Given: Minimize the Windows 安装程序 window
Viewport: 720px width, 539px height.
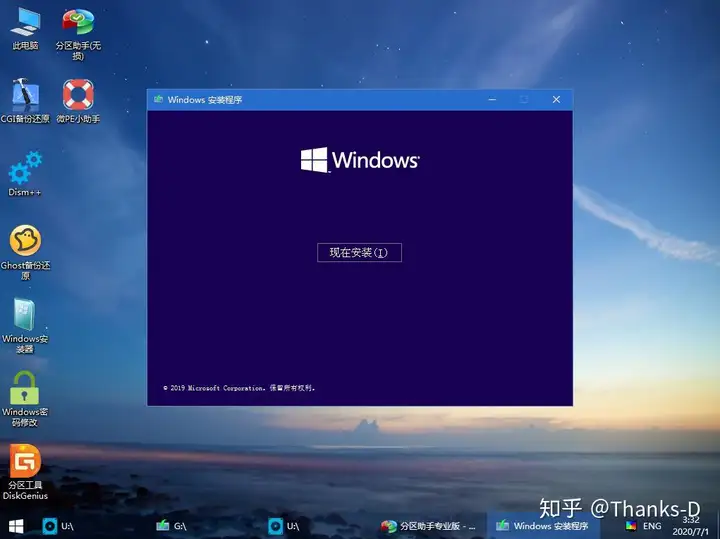Looking at the screenshot, I should tap(492, 100).
